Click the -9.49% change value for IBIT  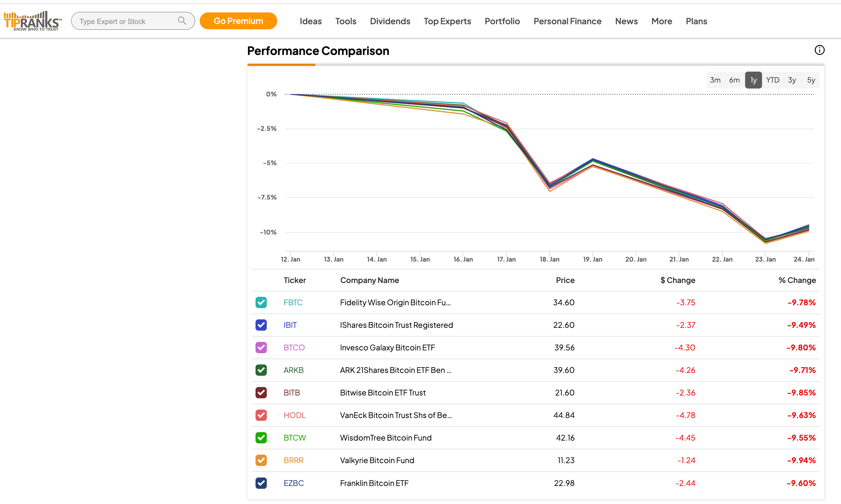click(x=801, y=325)
